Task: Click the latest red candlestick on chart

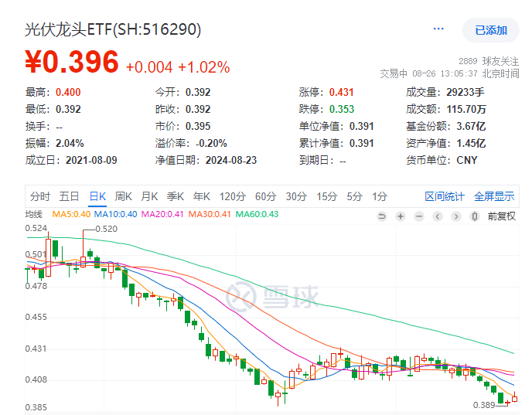Action: click(x=515, y=398)
